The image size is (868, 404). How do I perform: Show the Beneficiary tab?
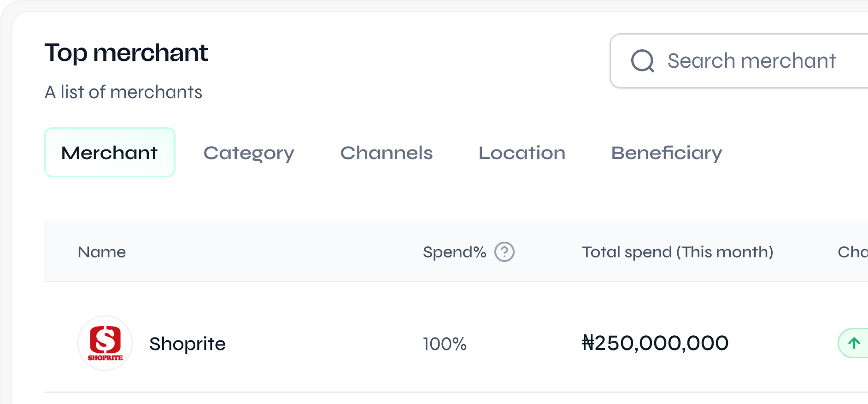(666, 153)
